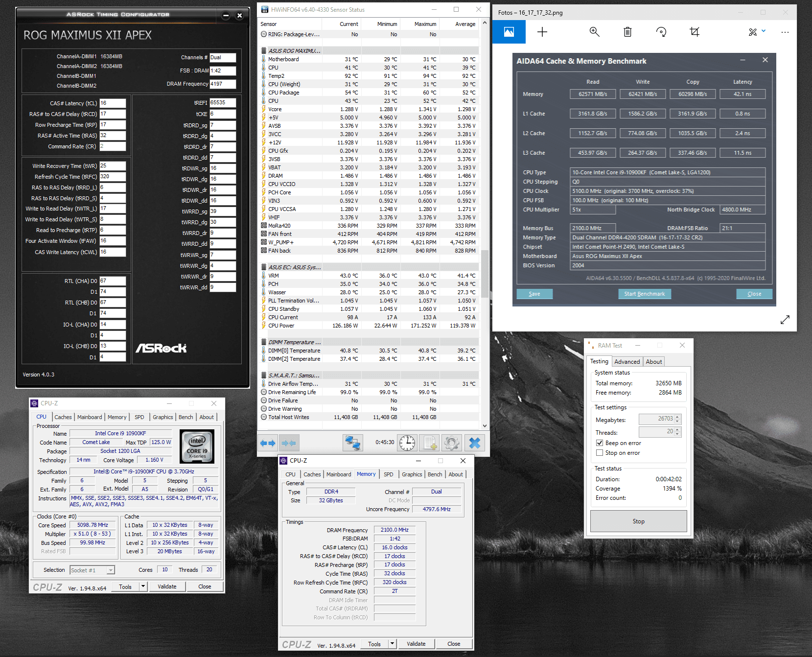The image size is (812, 657).
Task: Click HWiNFO scrollbar down arrow
Action: click(485, 426)
